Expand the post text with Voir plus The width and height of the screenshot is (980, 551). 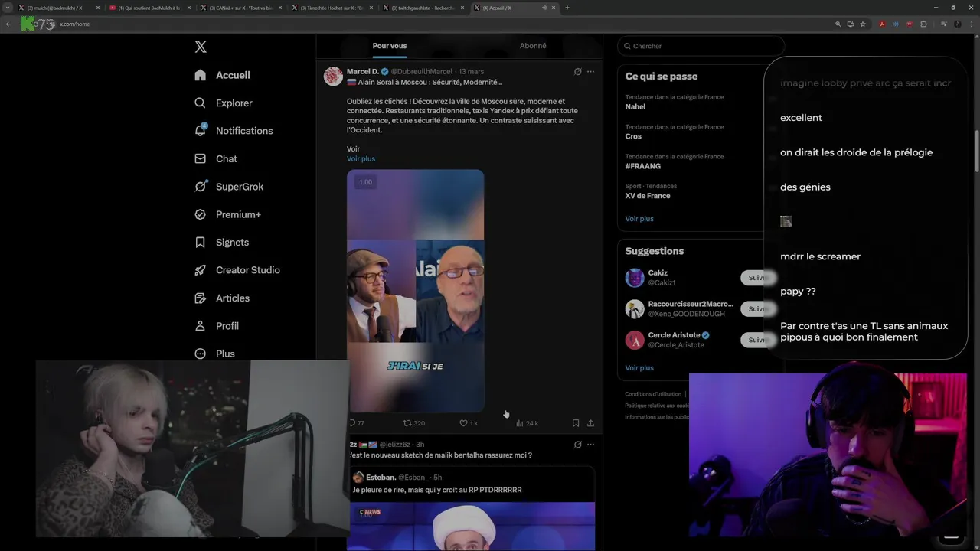click(361, 158)
